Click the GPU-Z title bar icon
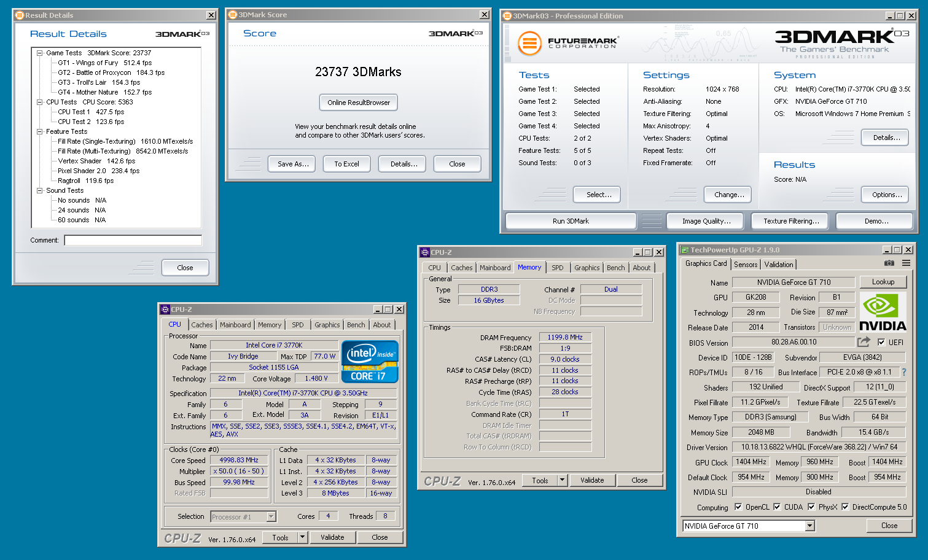928x560 pixels. [684, 250]
